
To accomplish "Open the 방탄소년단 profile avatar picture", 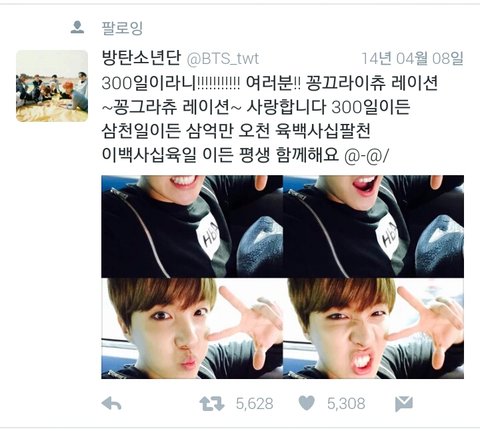I will 52,86.
